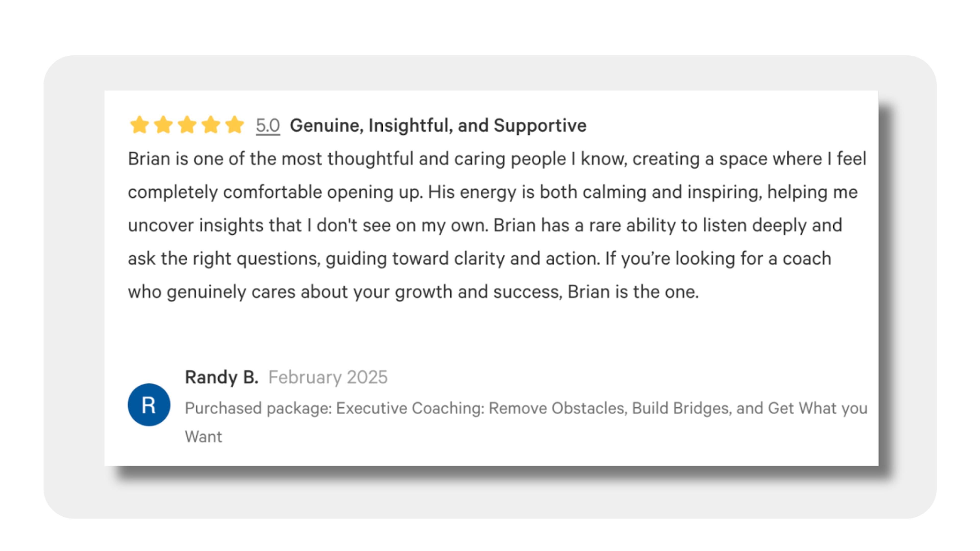Click the first yellow rating star
The width and height of the screenshot is (980, 551).
point(139,125)
